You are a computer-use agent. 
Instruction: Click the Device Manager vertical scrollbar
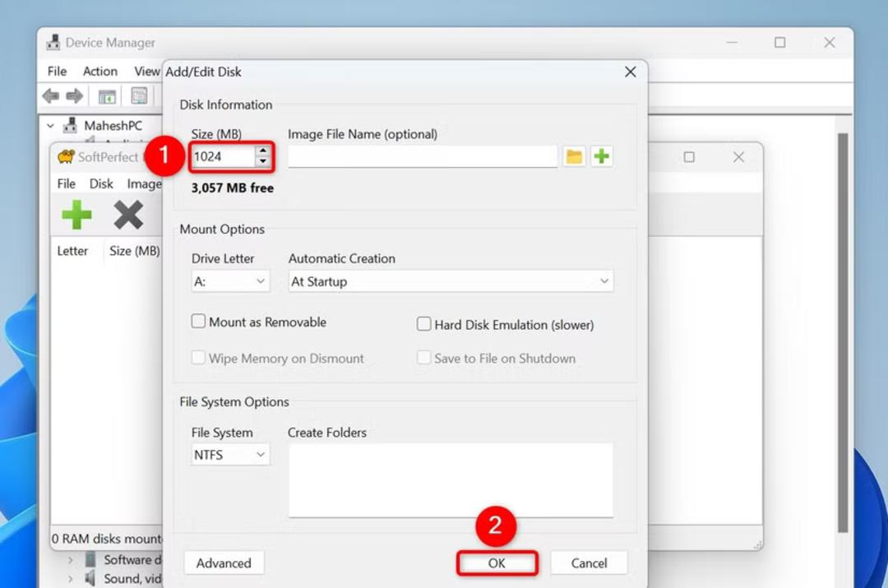point(843,333)
